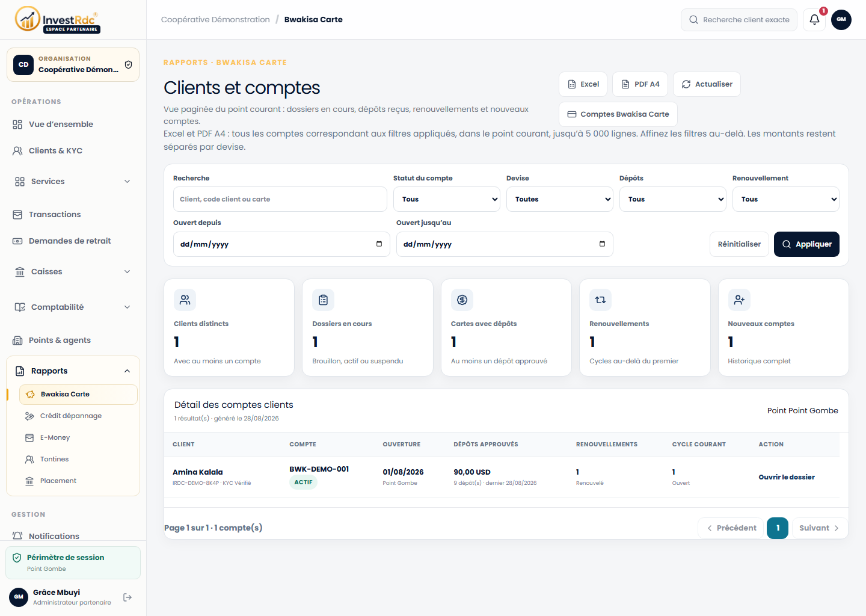Expand the Services menu chevron
Screen dimensions: 866x616
click(x=127, y=181)
